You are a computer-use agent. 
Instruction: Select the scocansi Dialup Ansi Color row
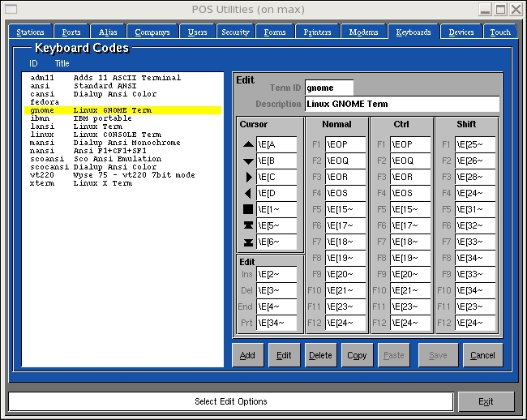[122, 167]
